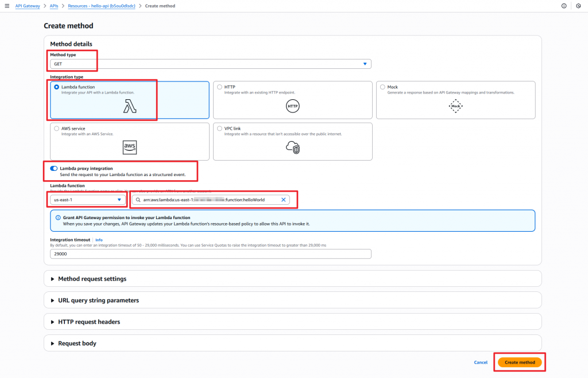
Task: Click the Mock diamond icon
Action: coord(455,106)
